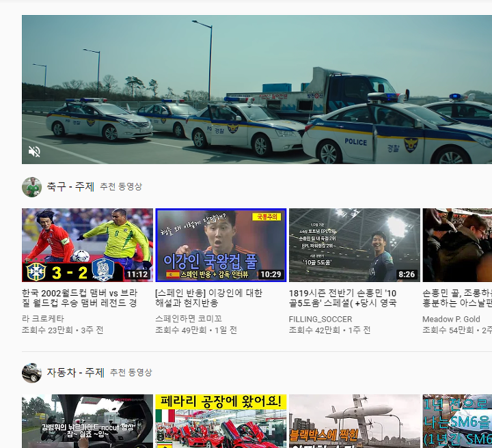The height and width of the screenshot is (448, 492).
Task: Open title 1819시즌 전반기 손흥민 '10골5도움' 스페셜
Action: point(342,298)
